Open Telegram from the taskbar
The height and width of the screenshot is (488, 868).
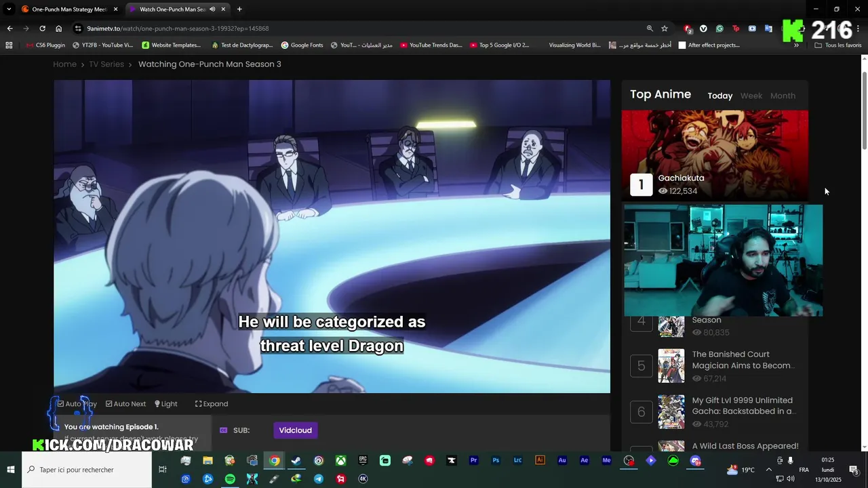tap(319, 479)
